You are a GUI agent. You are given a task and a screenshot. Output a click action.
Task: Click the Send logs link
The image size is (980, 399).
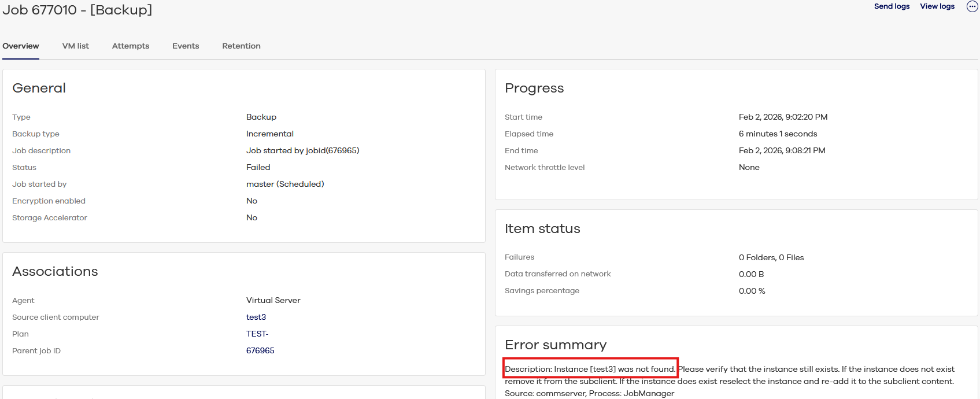(892, 6)
